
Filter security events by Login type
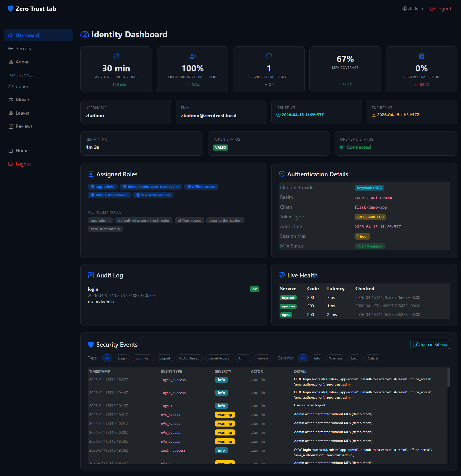coord(122,358)
